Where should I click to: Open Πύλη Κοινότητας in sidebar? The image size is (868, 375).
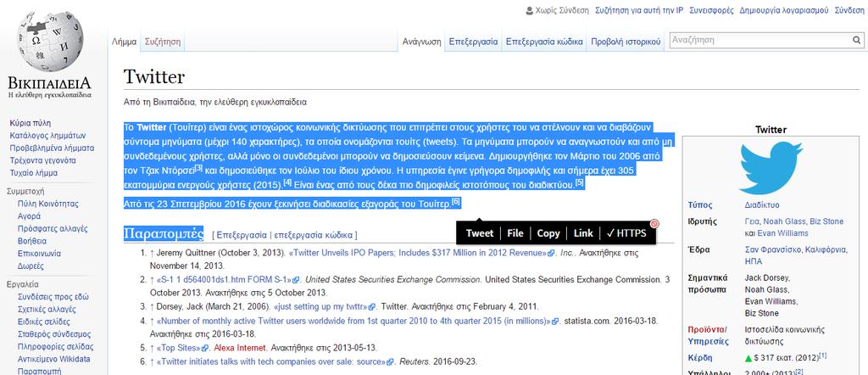48,204
